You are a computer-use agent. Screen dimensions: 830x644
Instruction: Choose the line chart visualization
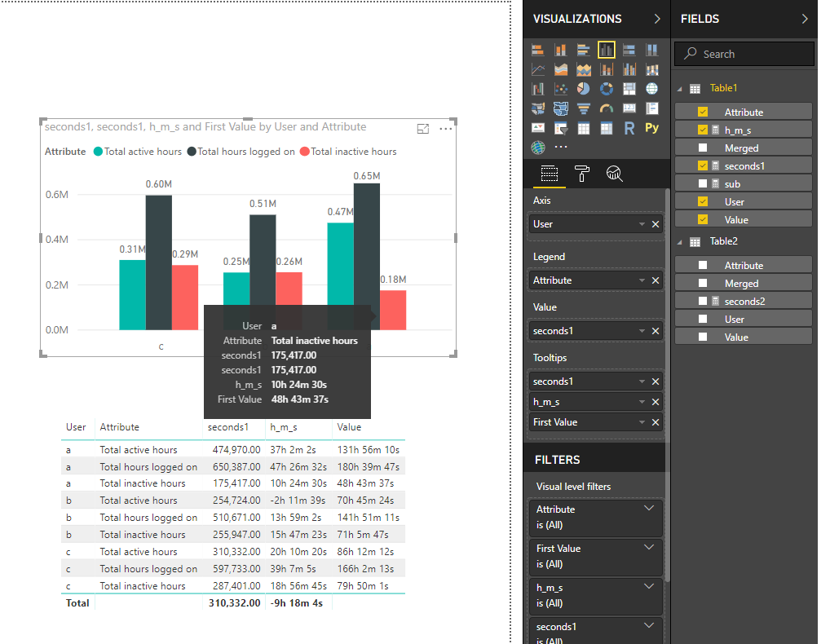pos(538,69)
